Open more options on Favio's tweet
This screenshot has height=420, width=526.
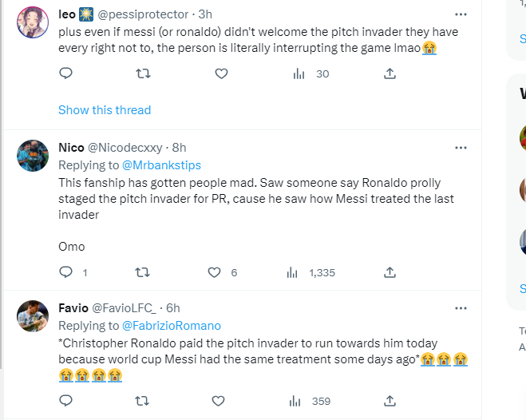click(x=461, y=308)
